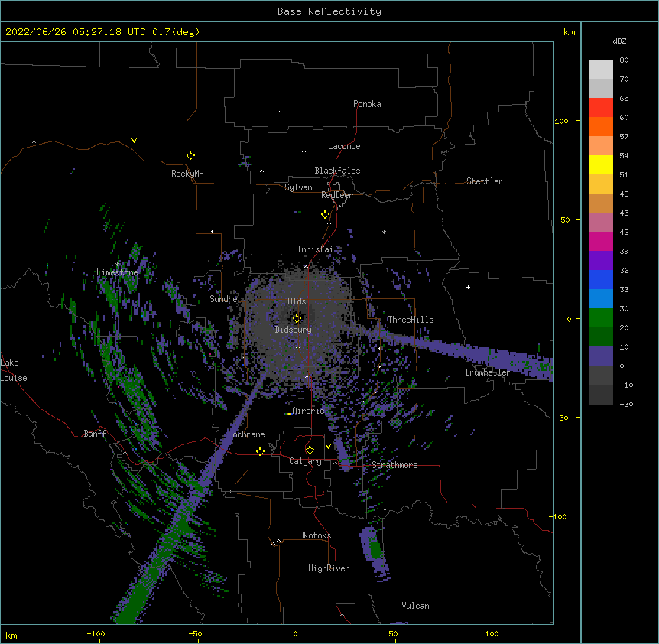The image size is (659, 644).
Task: Click the RedDeer city label
Action: click(x=336, y=195)
